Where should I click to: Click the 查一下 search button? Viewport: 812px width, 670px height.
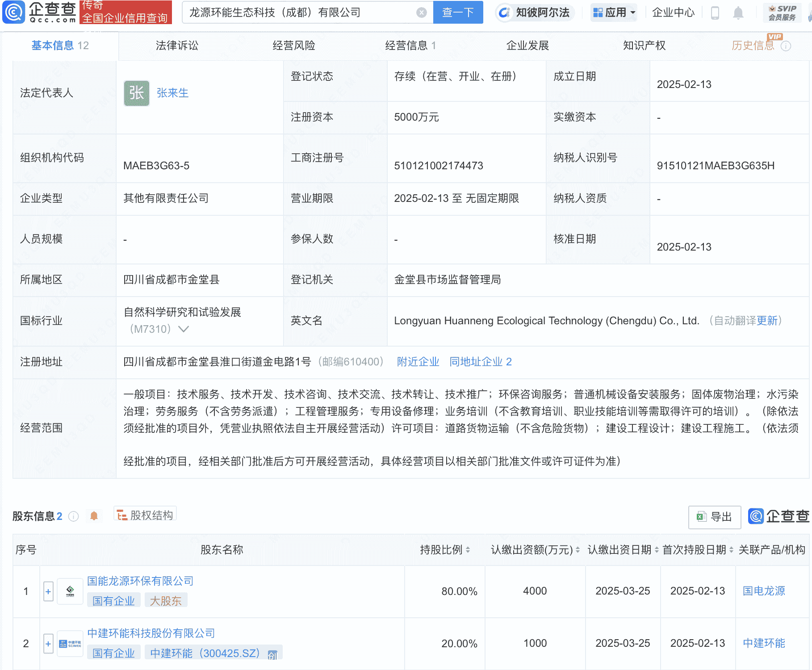click(x=457, y=12)
